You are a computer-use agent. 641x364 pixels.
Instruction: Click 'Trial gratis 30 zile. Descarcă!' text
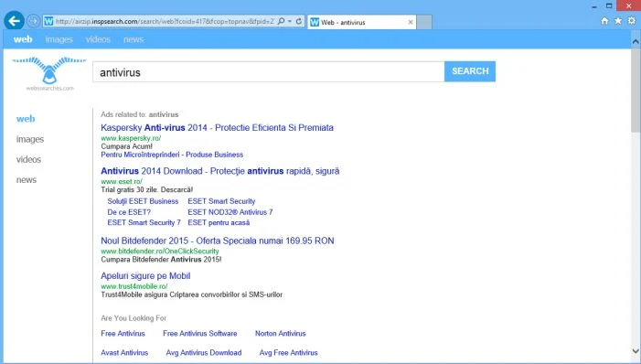pos(146,189)
